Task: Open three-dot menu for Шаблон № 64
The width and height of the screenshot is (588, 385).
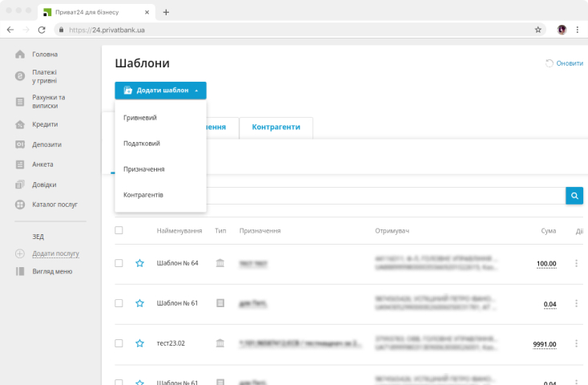Action: [576, 263]
